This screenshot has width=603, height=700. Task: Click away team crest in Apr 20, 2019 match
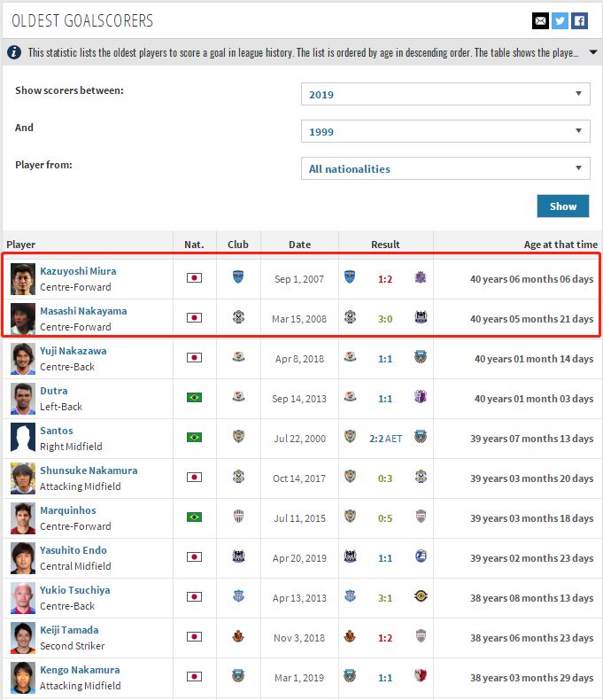pyautogui.click(x=421, y=556)
